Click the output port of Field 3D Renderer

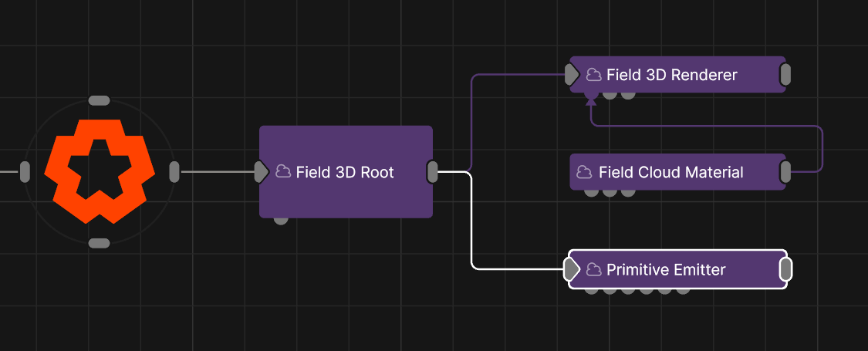pyautogui.click(x=785, y=75)
